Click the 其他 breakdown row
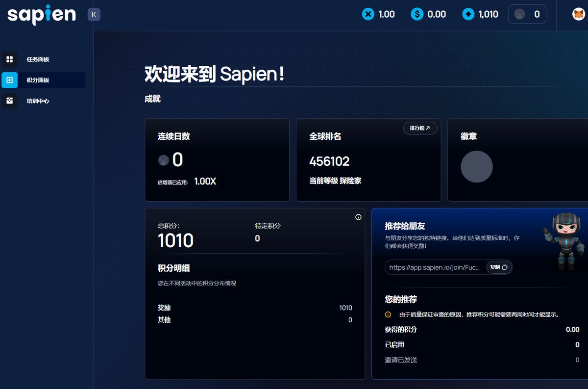This screenshot has height=389, width=588. pos(255,320)
